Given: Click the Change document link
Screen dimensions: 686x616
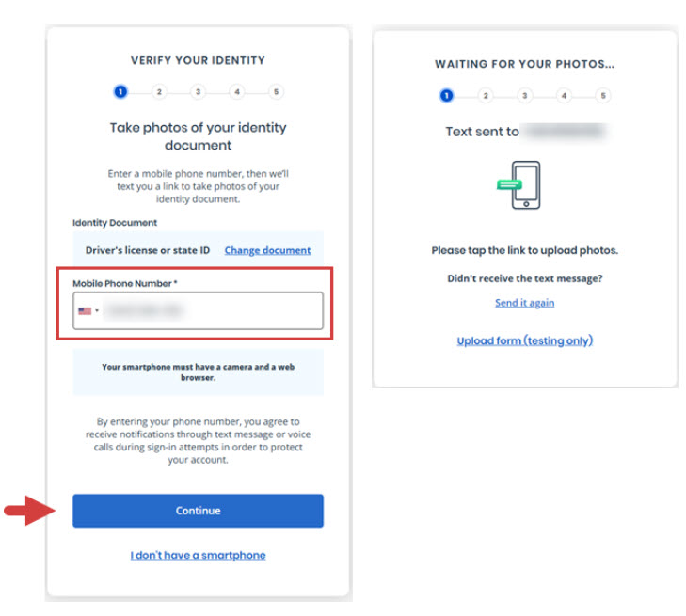Looking at the screenshot, I should 267,250.
